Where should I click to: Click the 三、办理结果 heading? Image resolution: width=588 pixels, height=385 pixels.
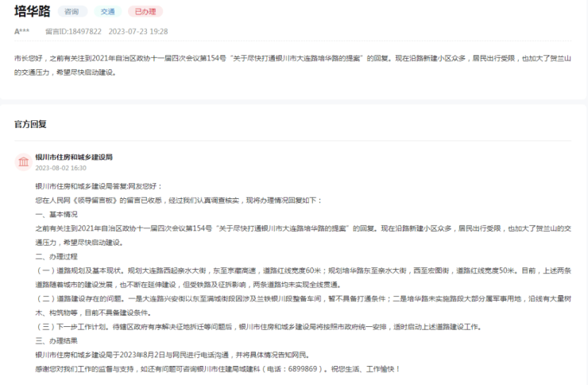(x=56, y=341)
